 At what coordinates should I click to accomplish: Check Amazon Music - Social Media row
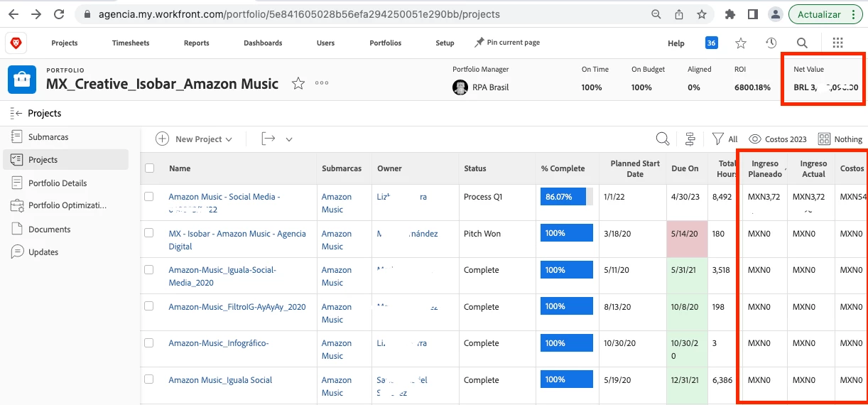(x=149, y=196)
